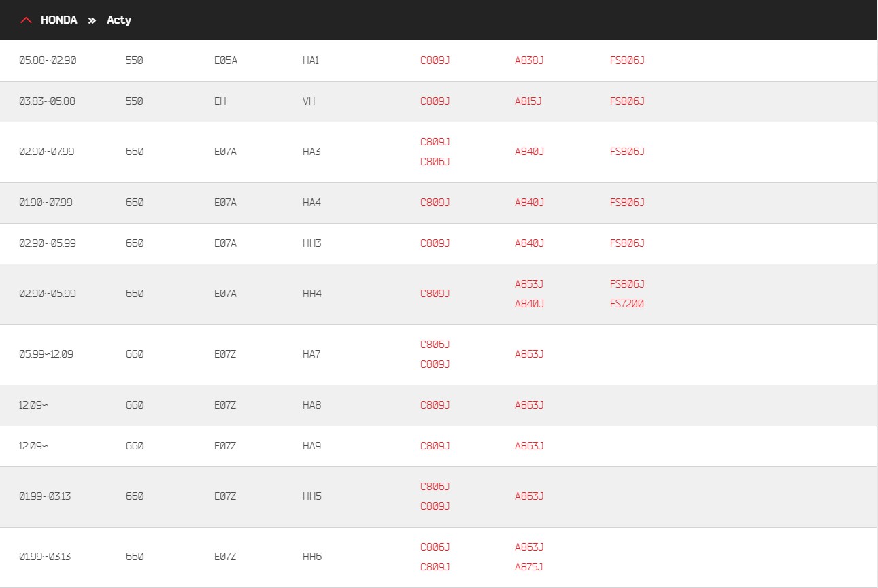The width and height of the screenshot is (878, 588).
Task: Click the HA4 model code cell
Action: [311, 203]
